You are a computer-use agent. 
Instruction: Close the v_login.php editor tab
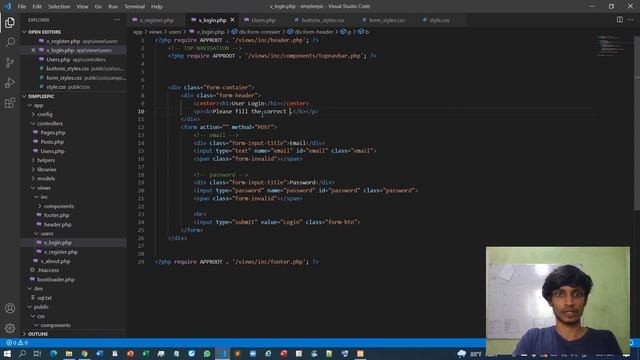pos(232,20)
